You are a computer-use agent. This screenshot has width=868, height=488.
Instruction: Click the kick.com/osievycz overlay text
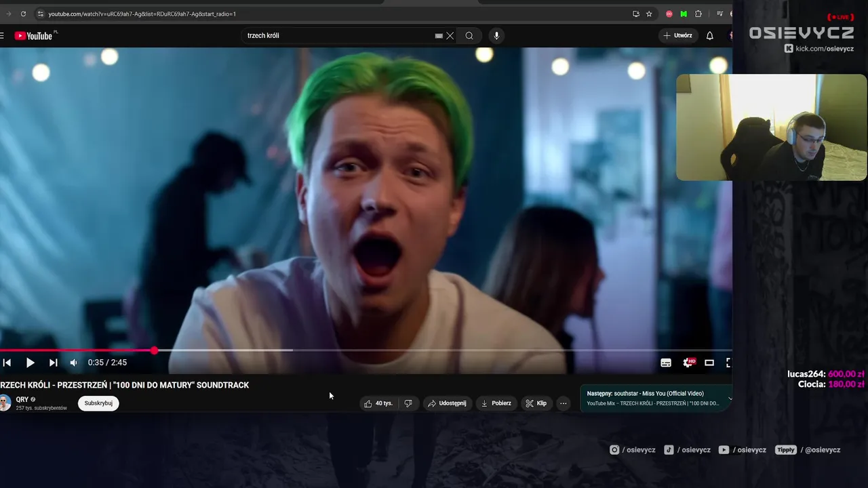(x=818, y=48)
